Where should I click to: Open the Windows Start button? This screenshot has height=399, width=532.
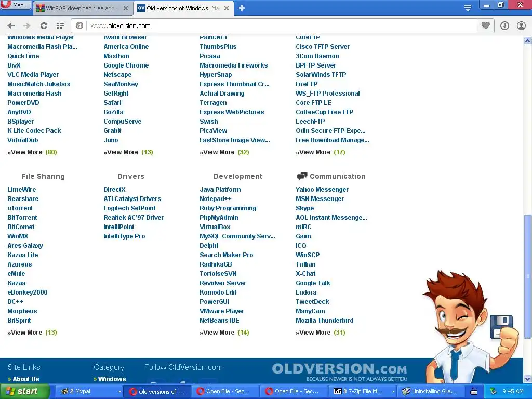24,391
